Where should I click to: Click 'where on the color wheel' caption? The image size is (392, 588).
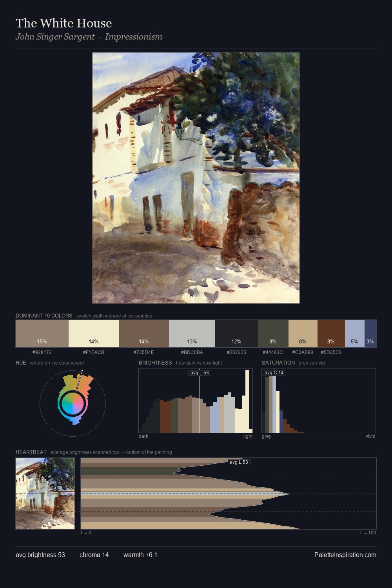[x=57, y=363]
